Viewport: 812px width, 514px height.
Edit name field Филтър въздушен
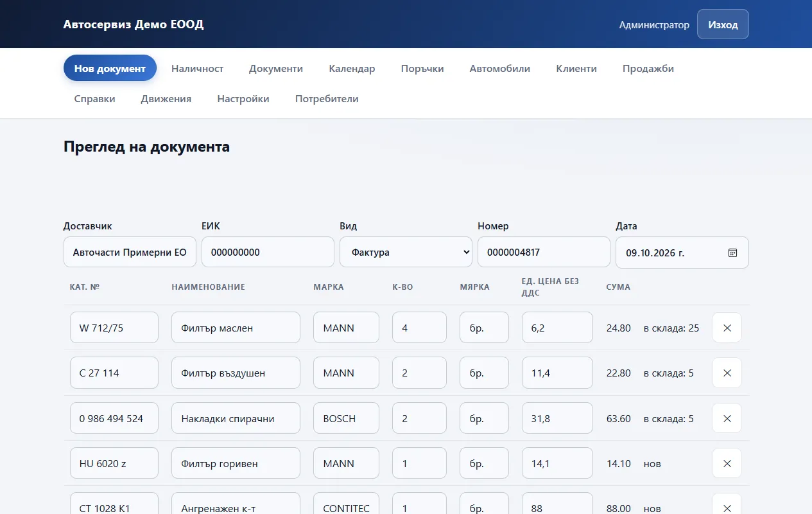(236, 373)
